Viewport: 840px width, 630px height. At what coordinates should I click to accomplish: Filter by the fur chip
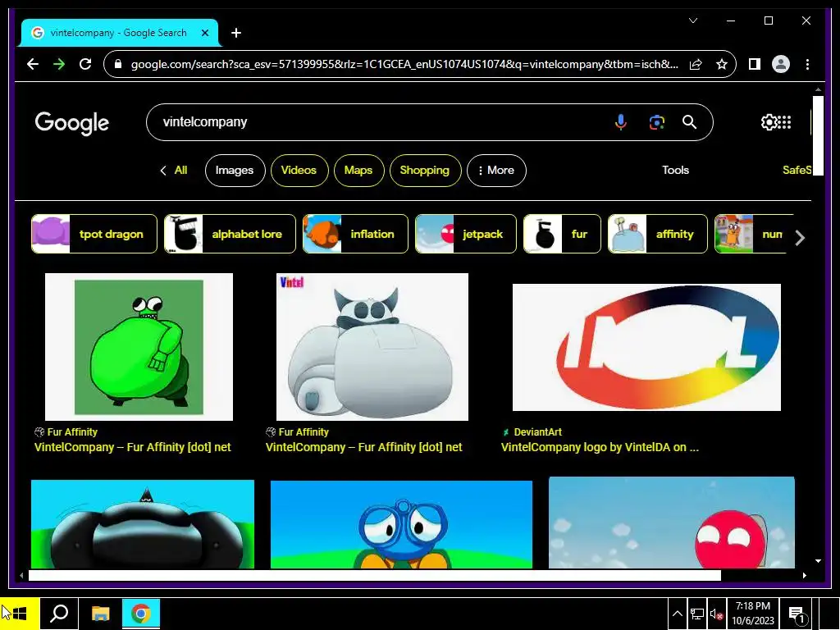click(x=562, y=234)
